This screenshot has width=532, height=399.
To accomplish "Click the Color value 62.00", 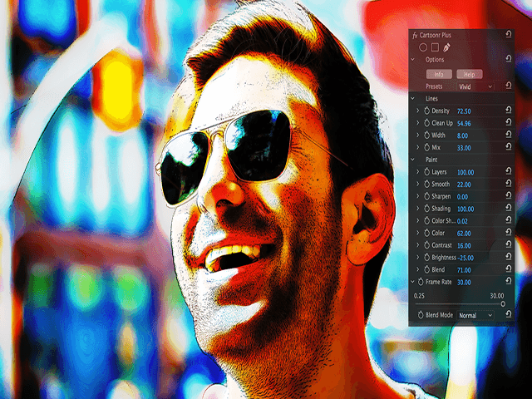I will [464, 234].
